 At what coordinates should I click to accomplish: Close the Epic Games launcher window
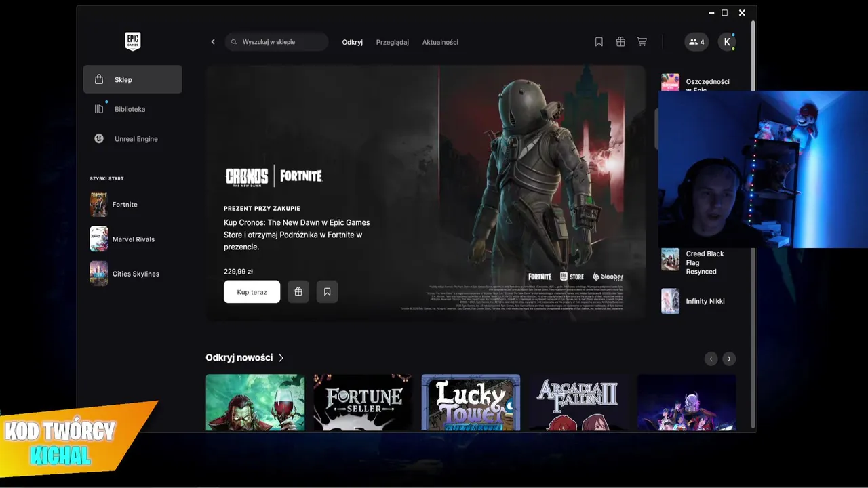tap(742, 13)
